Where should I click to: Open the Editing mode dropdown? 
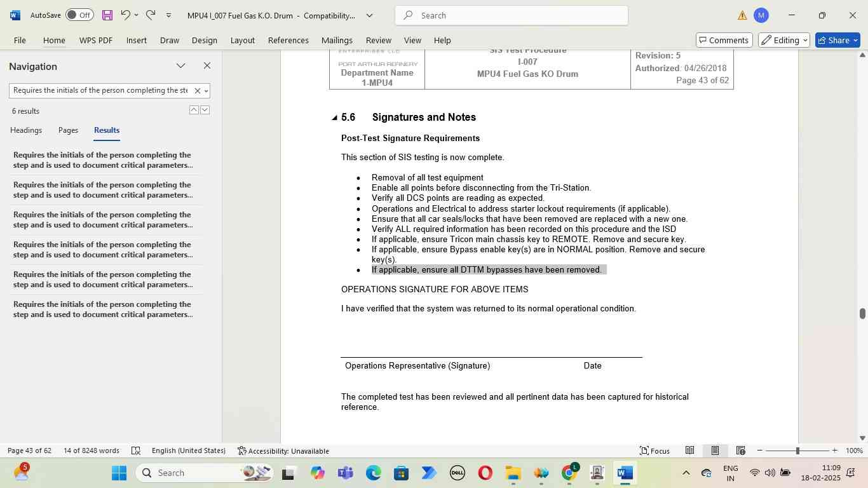[x=784, y=40]
